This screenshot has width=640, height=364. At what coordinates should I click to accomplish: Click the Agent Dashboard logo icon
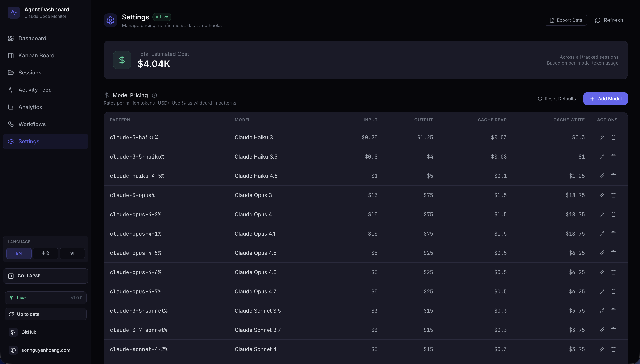pos(14,12)
